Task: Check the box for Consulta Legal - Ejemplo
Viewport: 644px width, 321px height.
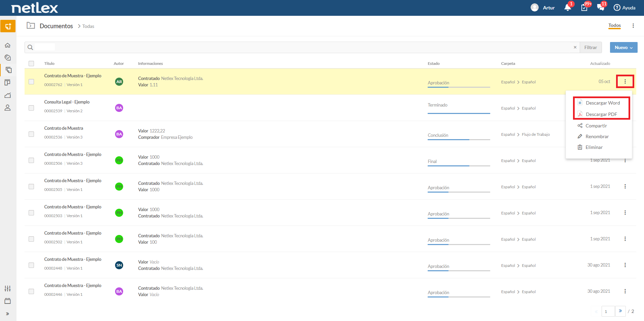Action: pos(31,108)
